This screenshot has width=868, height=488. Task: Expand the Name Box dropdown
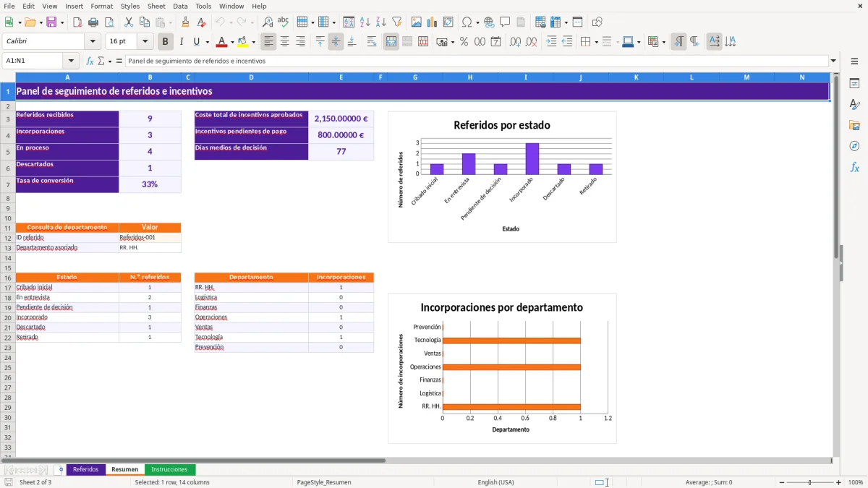pos(71,61)
